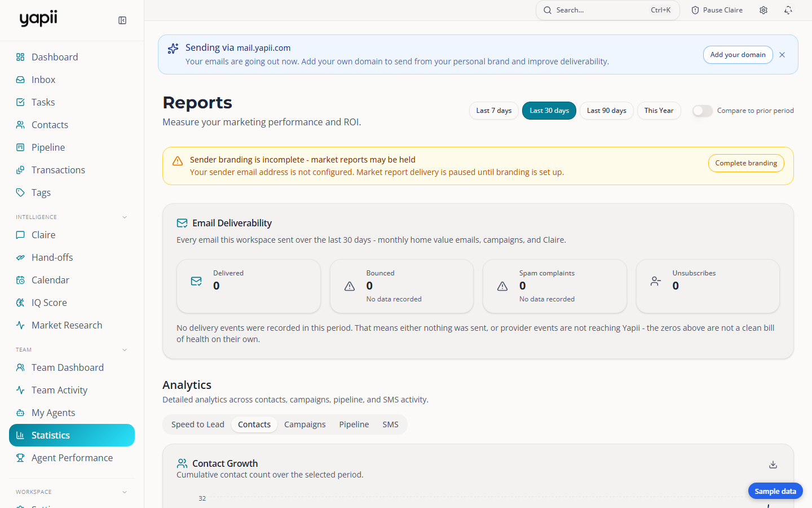The height and width of the screenshot is (508, 812).
Task: Select the Last 7 days range
Action: click(x=493, y=111)
